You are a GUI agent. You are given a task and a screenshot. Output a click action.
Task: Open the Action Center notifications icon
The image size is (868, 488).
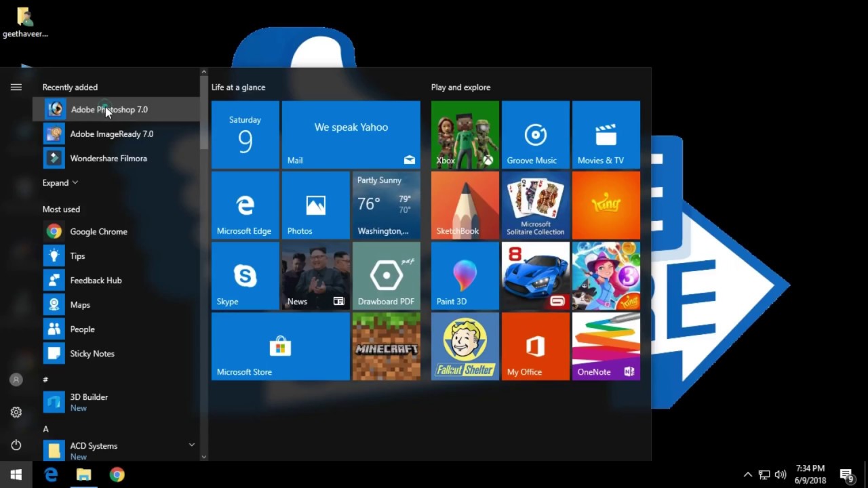[846, 475]
